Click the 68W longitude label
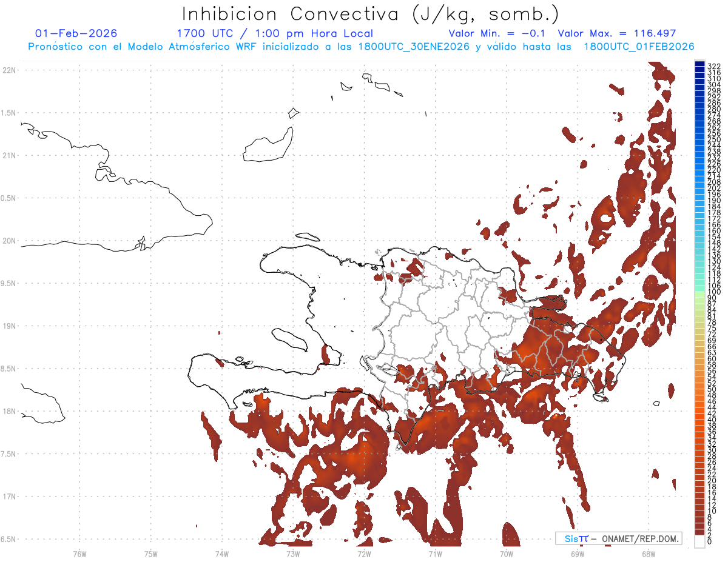The width and height of the screenshot is (728, 562). [648, 553]
